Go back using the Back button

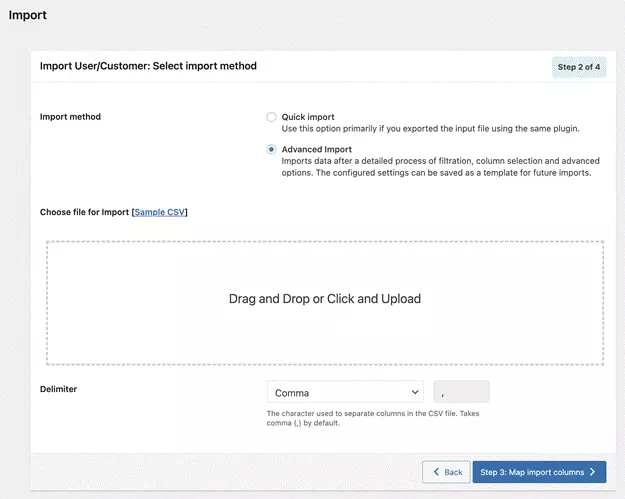pyautogui.click(x=446, y=472)
